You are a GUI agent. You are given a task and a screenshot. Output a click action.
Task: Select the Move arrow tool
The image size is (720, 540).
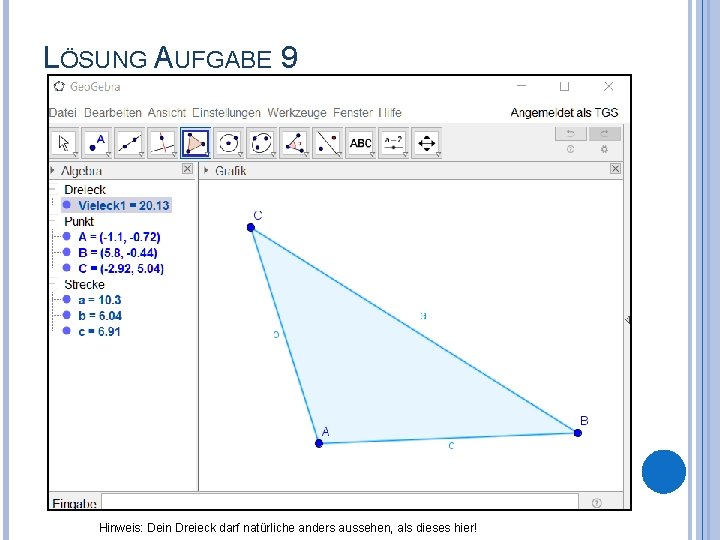(64, 143)
